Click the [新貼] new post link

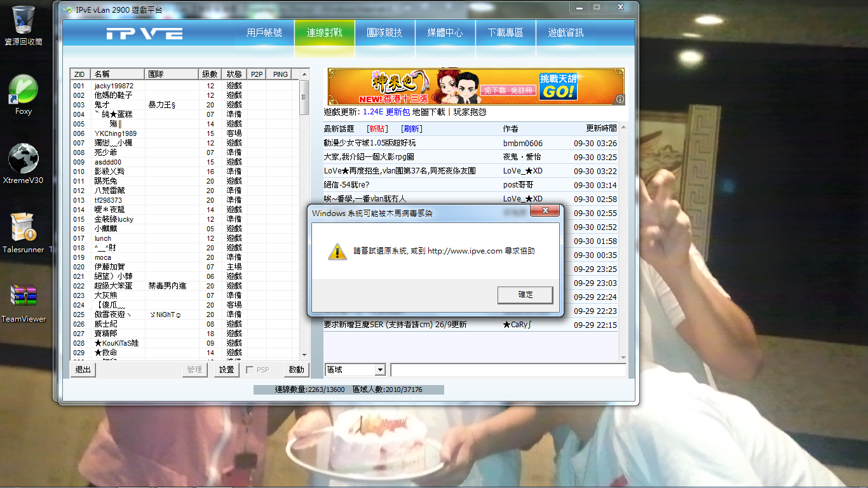tap(377, 129)
